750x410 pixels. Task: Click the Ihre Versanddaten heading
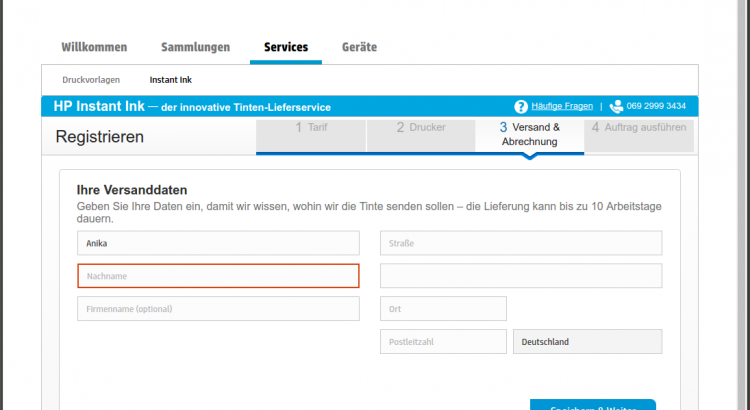pyautogui.click(x=132, y=190)
